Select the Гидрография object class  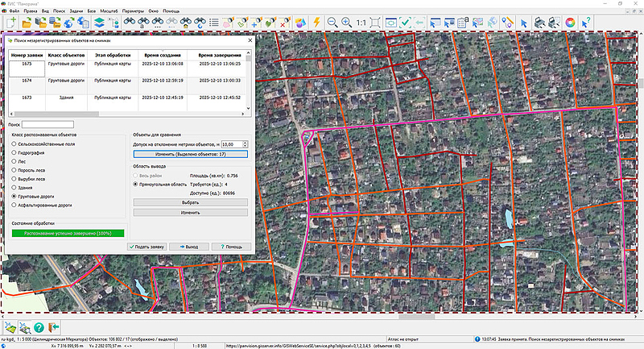[14, 151]
